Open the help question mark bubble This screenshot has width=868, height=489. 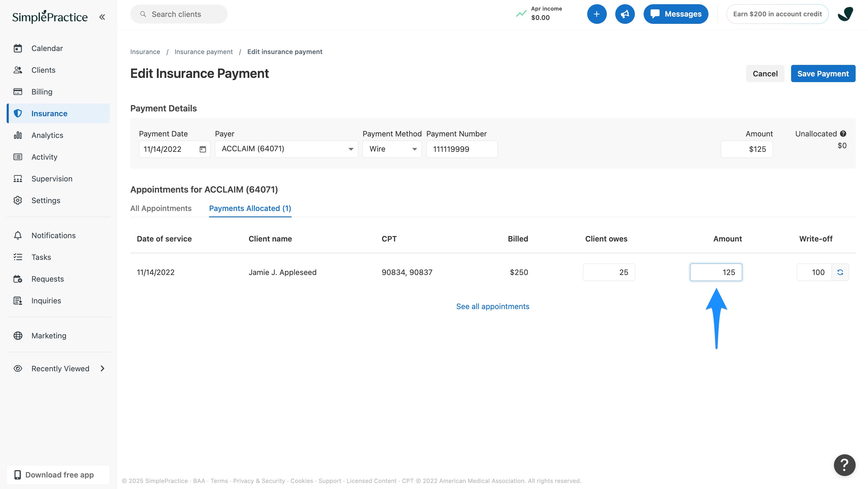844,465
